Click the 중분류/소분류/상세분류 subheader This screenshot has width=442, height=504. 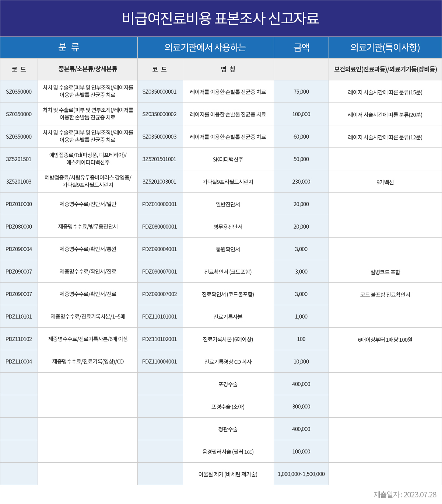pos(87,69)
